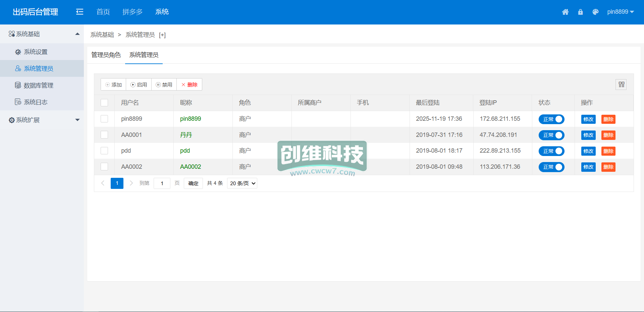Open the theme palette icon

point(595,12)
